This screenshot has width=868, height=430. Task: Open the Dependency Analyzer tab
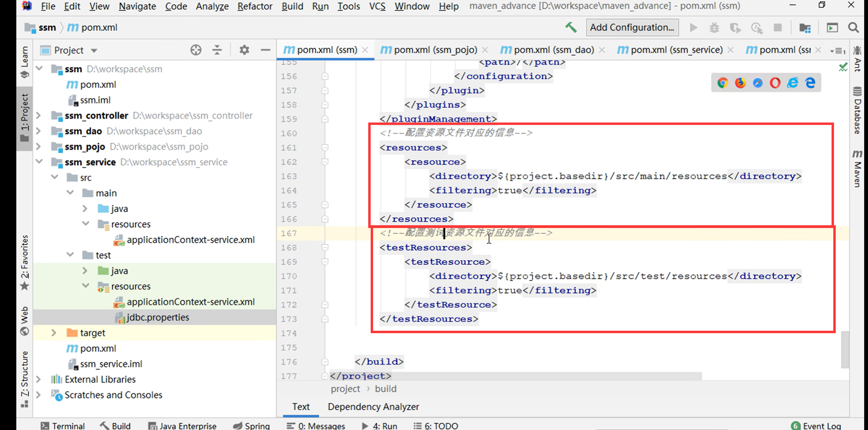point(373,406)
